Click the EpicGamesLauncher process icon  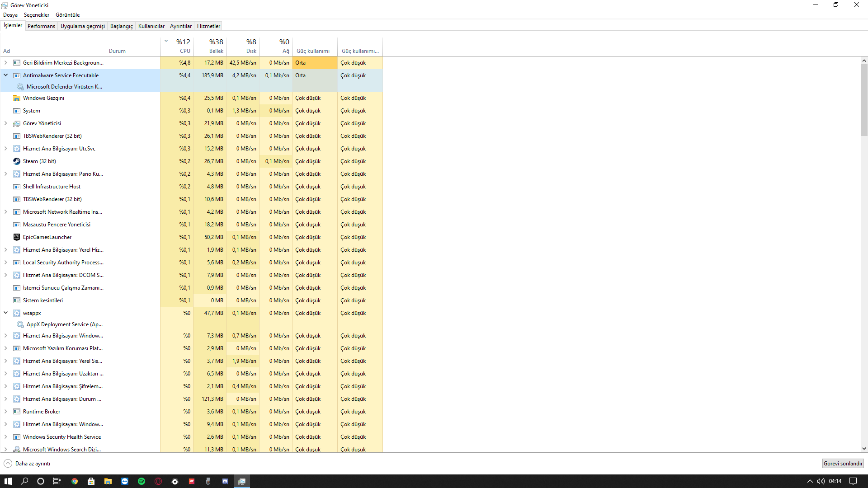(17, 237)
